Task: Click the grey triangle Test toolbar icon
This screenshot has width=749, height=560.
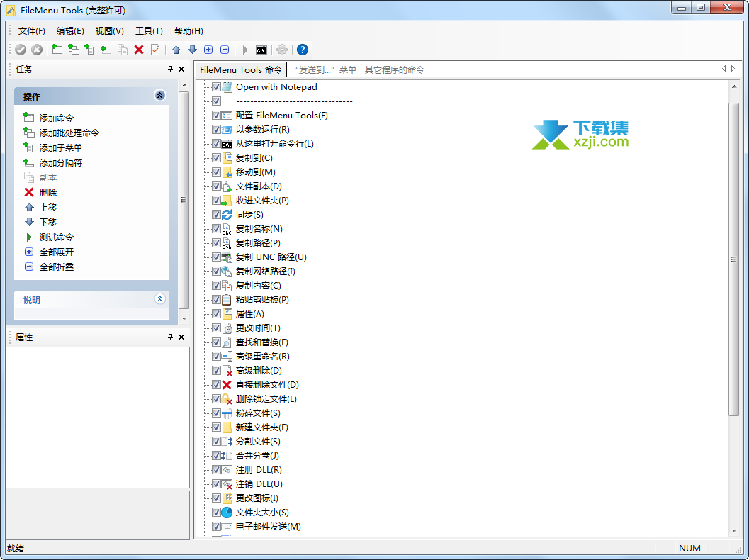Action: pos(245,50)
